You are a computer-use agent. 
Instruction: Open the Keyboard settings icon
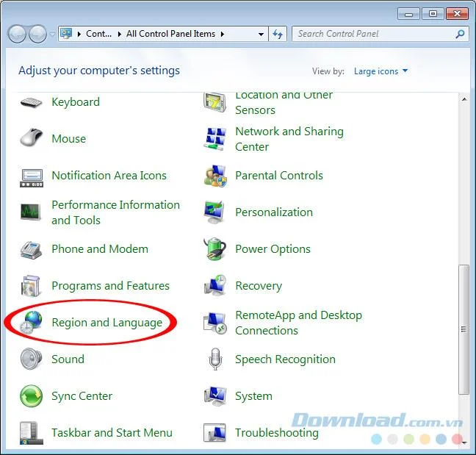(x=32, y=102)
